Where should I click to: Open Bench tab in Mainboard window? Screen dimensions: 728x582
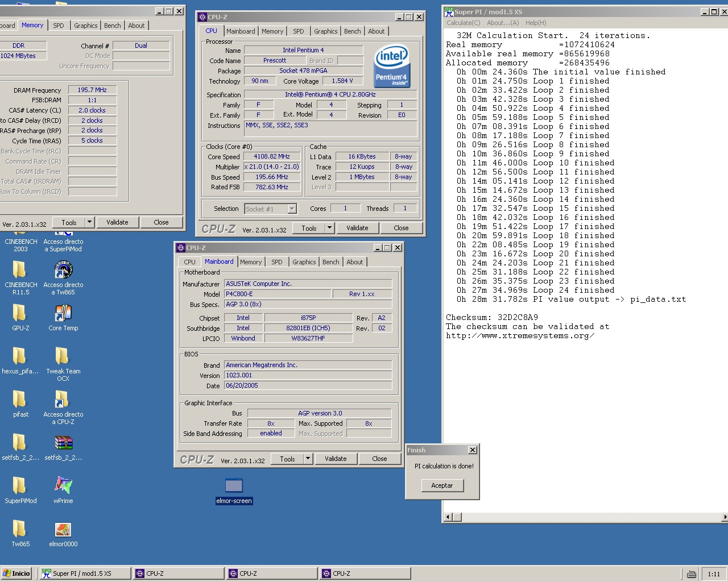(331, 262)
